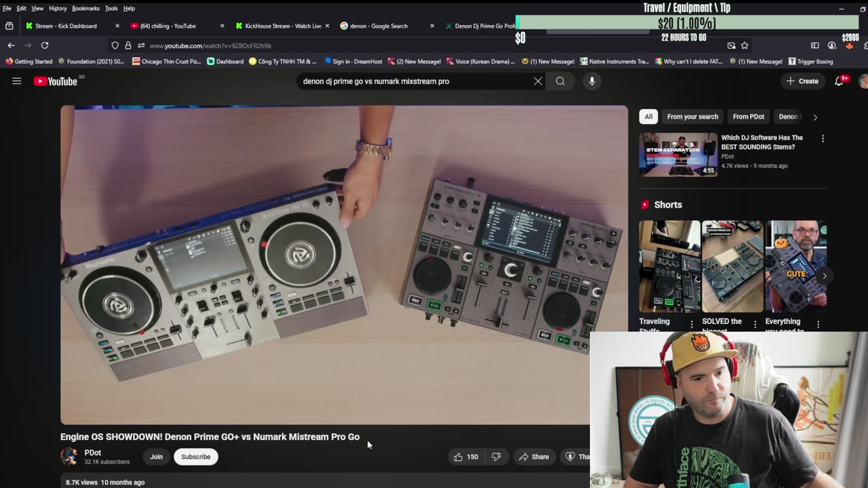Screen dimensions: 868x488
Task: Open PDot channel avatar
Action: [69, 457]
